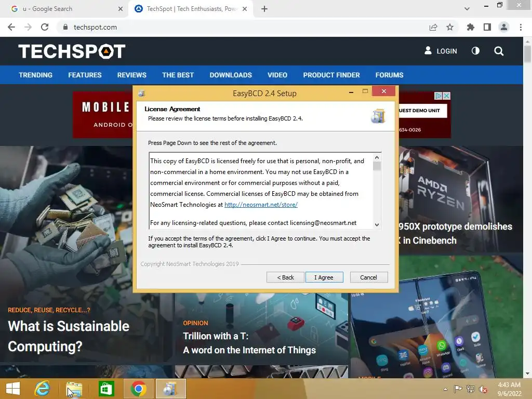Image resolution: width=532 pixels, height=399 pixels.
Task: Close the Google Search tab
Action: [121, 9]
